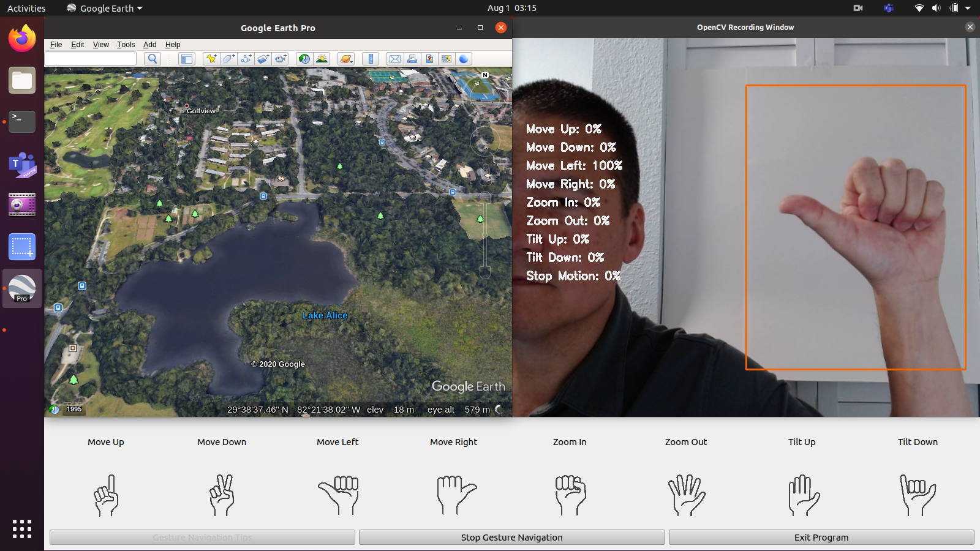
Task: Click the Zoom Out open-hand gesture icon
Action: coord(687,495)
